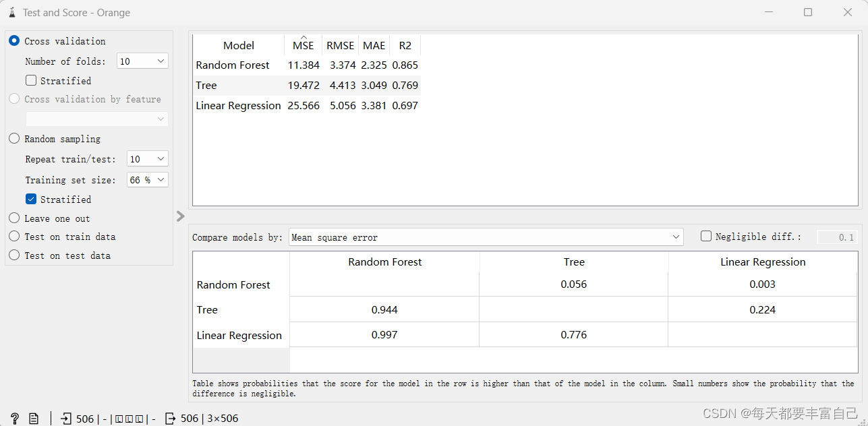The height and width of the screenshot is (426, 868).
Task: Click comparison cell 0.776
Action: point(574,335)
